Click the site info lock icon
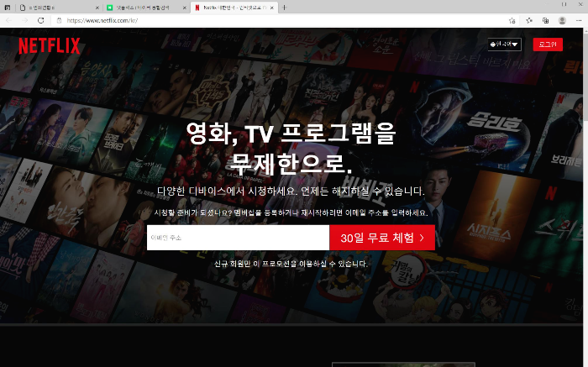The height and width of the screenshot is (367, 588). [x=59, y=20]
